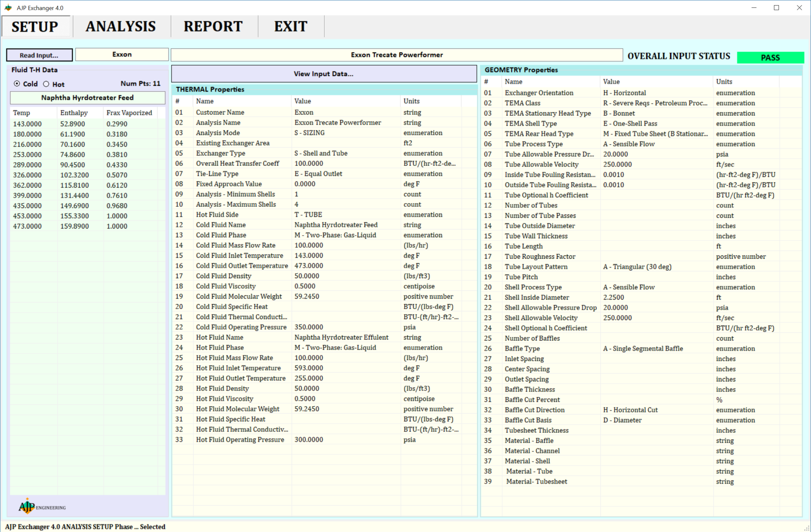
Task: Click the Number of Tube Passes row
Action: [x=642, y=216]
